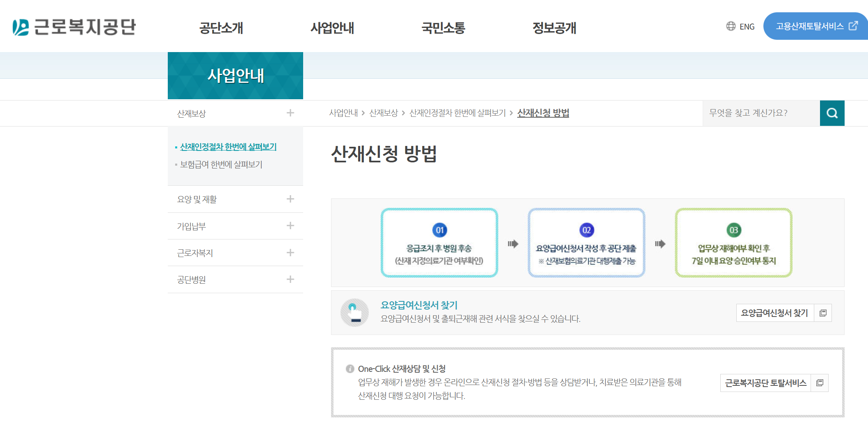Open 고용산재토탈서비스 portal button
The height and width of the screenshot is (426, 868).
pos(815,26)
